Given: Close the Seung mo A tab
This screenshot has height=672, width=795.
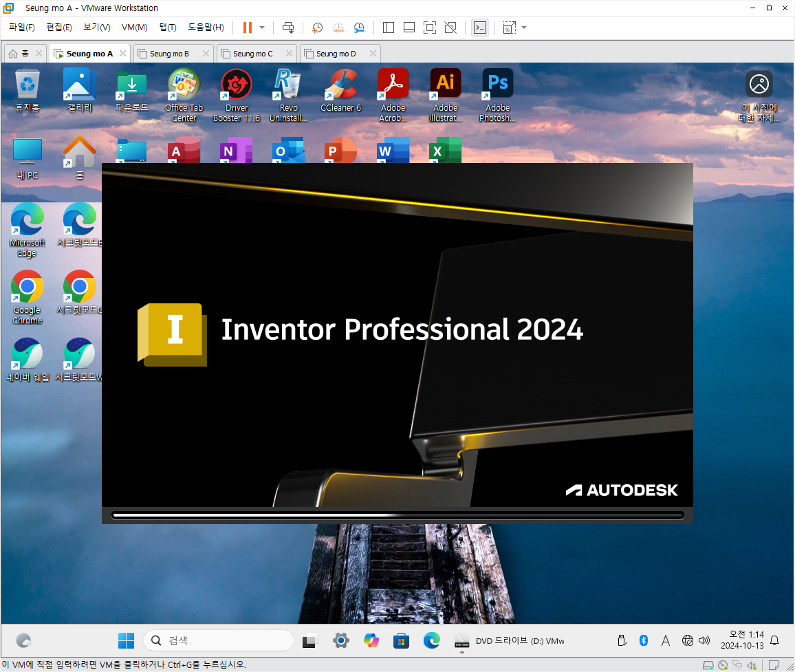Looking at the screenshot, I should click(122, 53).
